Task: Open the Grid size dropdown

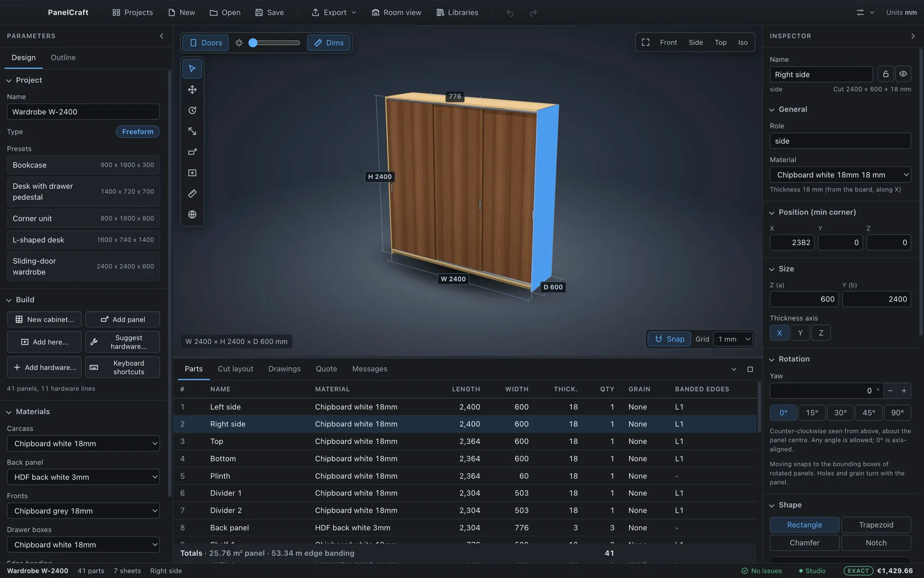Action: click(733, 339)
